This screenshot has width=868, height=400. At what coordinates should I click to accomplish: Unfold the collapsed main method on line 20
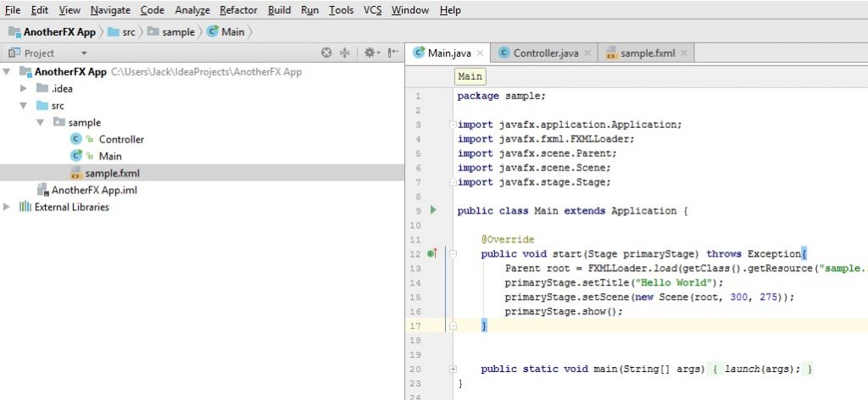[453, 369]
